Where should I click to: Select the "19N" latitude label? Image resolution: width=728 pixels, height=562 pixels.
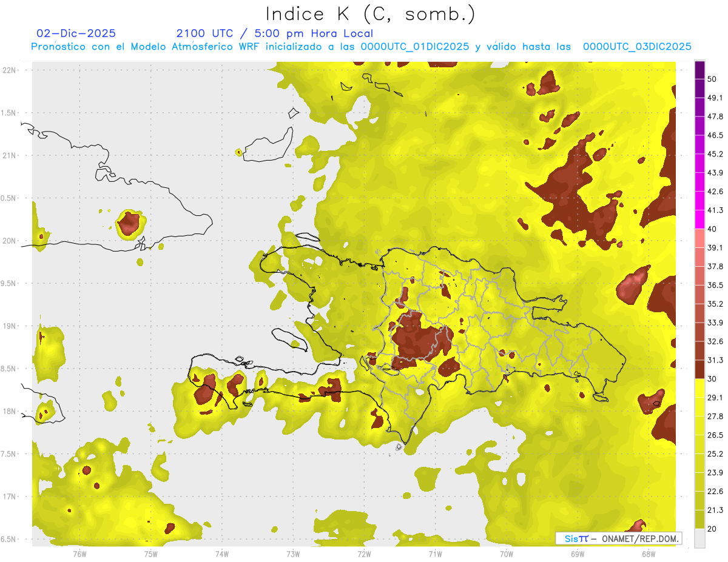click(x=10, y=326)
